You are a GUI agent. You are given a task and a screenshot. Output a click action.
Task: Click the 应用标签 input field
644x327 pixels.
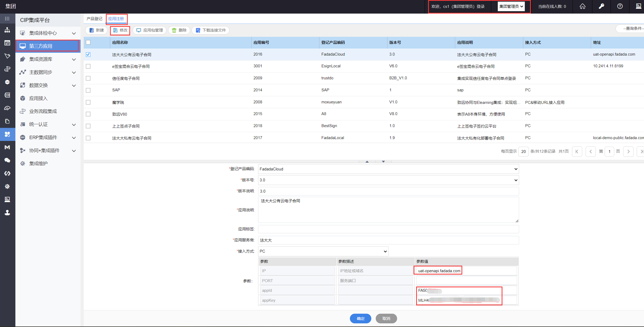coord(388,229)
